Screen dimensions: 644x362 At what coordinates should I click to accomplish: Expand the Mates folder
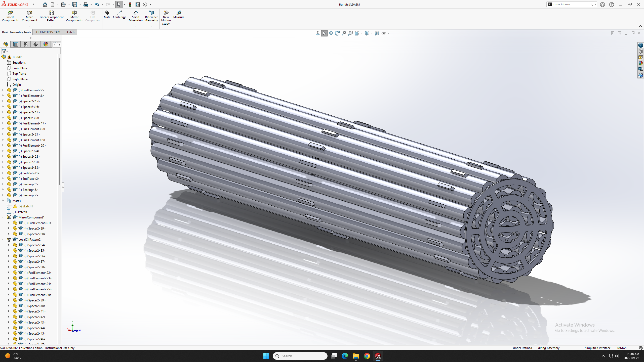tap(3, 201)
